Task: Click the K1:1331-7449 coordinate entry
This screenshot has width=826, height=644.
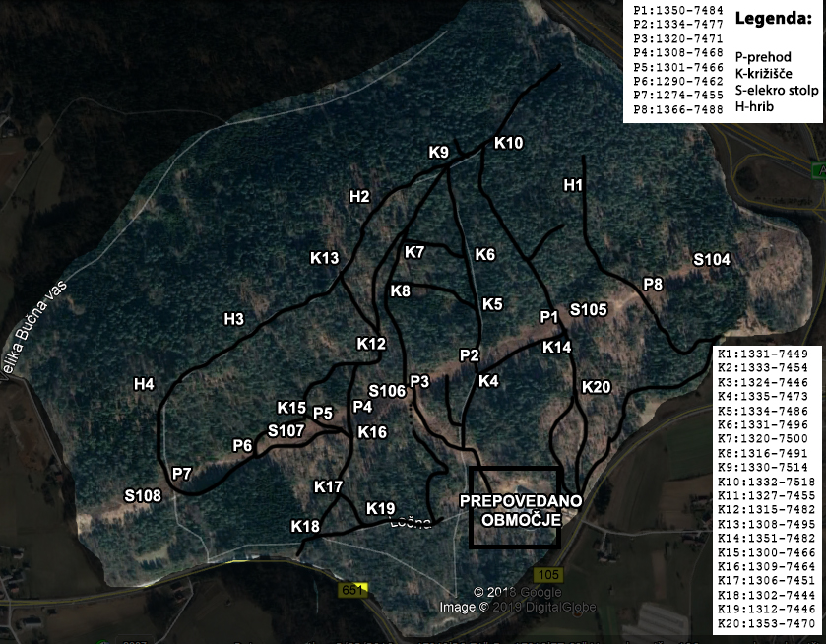Action: pos(763,353)
